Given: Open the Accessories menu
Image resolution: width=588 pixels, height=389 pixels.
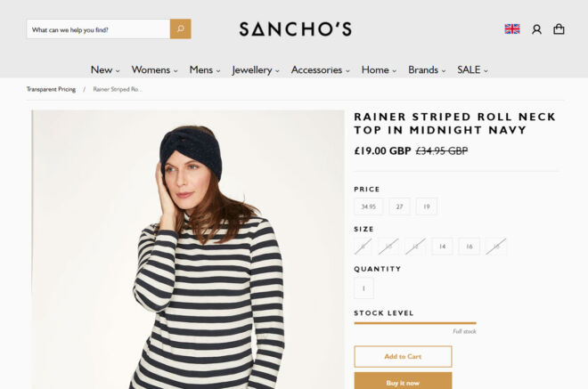Looking at the screenshot, I should coord(320,70).
